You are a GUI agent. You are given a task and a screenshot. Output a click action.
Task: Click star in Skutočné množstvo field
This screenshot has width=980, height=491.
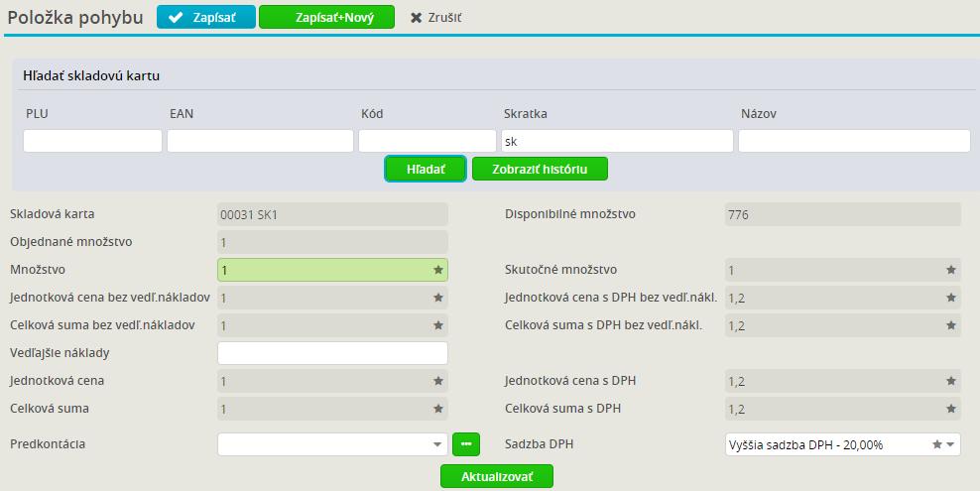point(951,270)
